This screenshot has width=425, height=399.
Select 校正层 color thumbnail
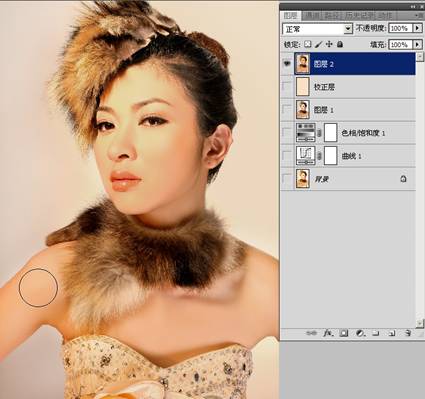303,87
